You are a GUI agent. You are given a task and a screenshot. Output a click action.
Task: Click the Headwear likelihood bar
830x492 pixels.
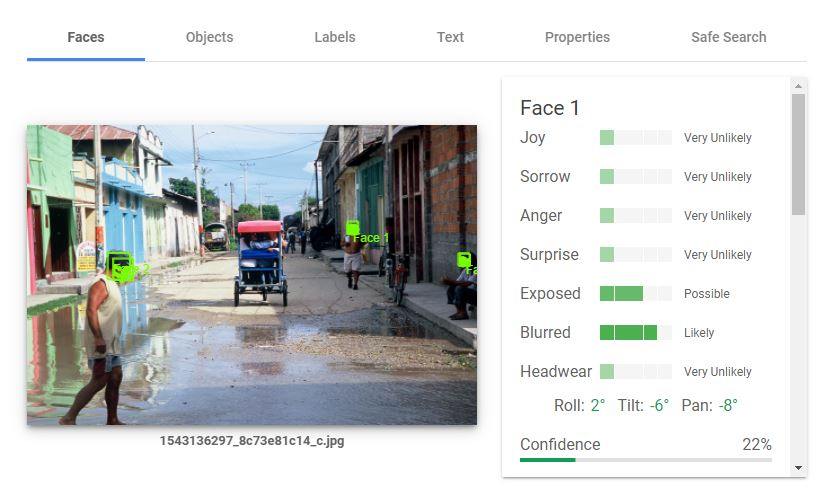[x=635, y=372]
